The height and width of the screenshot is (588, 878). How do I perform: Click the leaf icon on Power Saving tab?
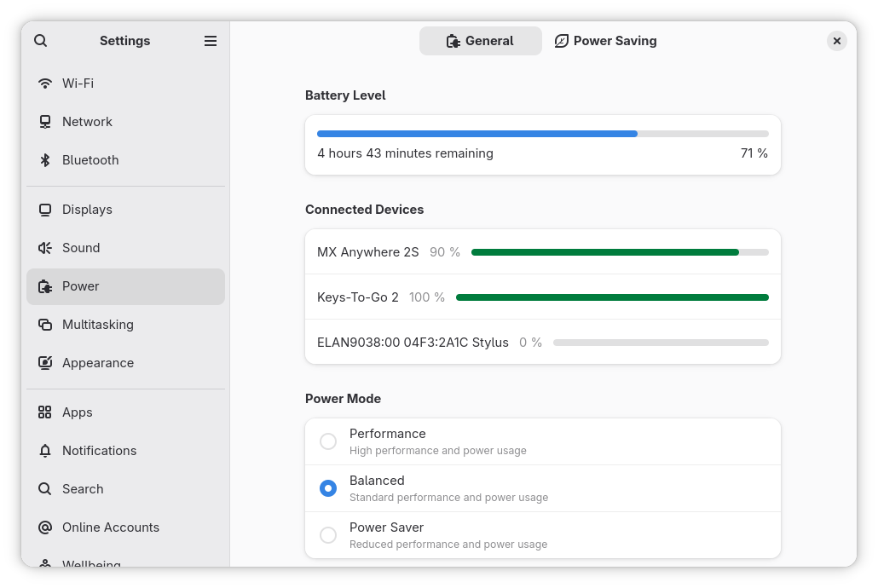click(x=561, y=41)
